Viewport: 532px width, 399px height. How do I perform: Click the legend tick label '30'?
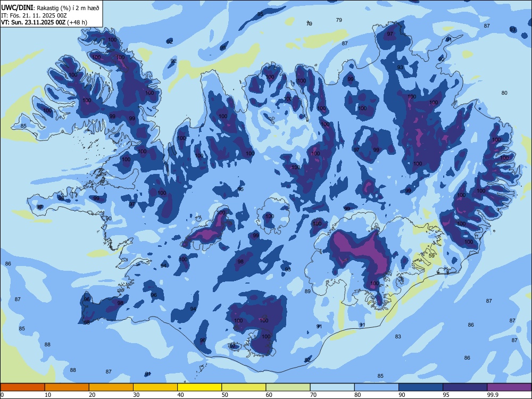(136, 395)
